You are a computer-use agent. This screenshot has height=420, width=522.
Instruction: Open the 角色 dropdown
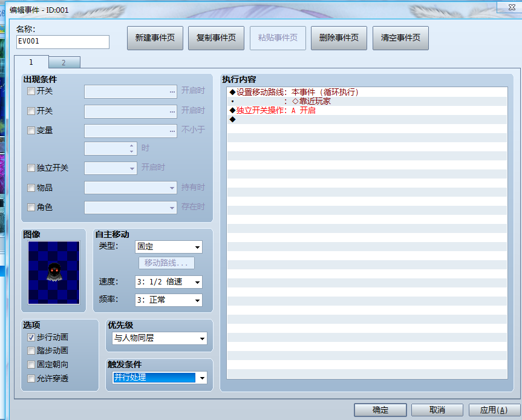(x=131, y=208)
